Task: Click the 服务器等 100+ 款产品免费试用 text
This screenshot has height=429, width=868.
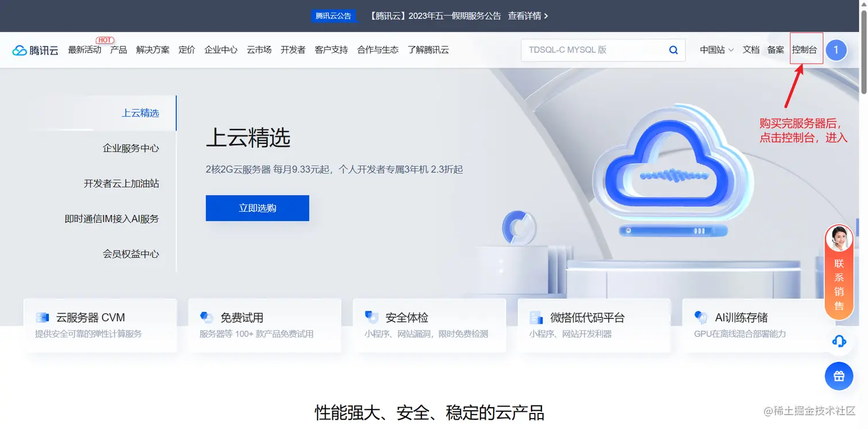Action: [x=257, y=334]
